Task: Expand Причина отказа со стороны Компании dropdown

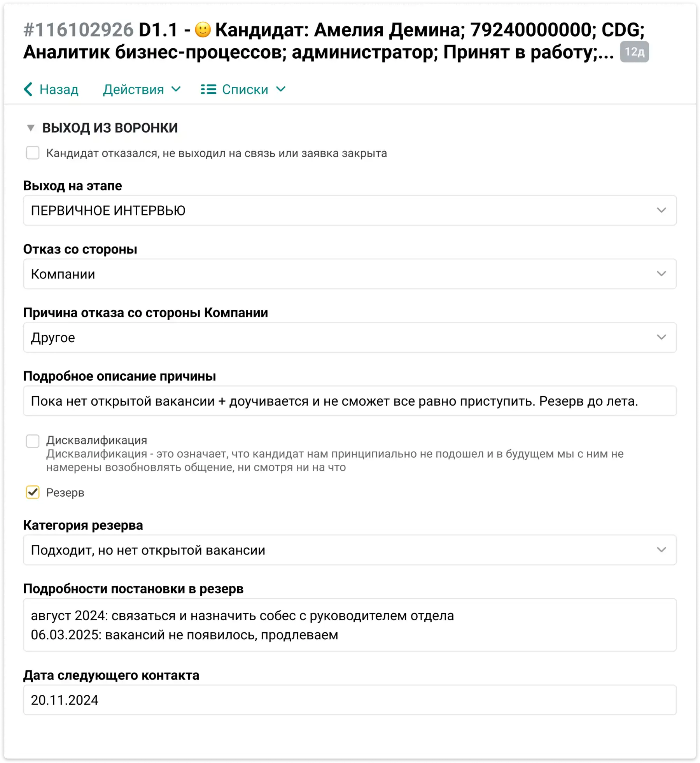Action: pos(350,338)
